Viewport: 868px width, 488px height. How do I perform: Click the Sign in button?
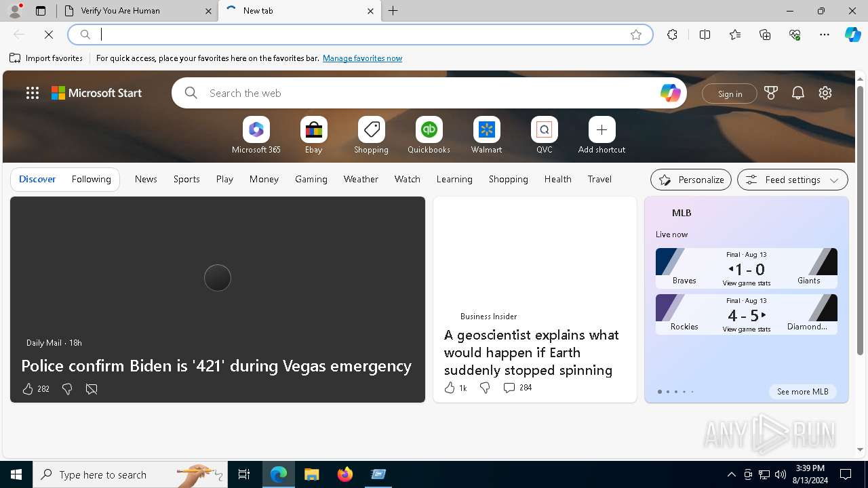730,94
